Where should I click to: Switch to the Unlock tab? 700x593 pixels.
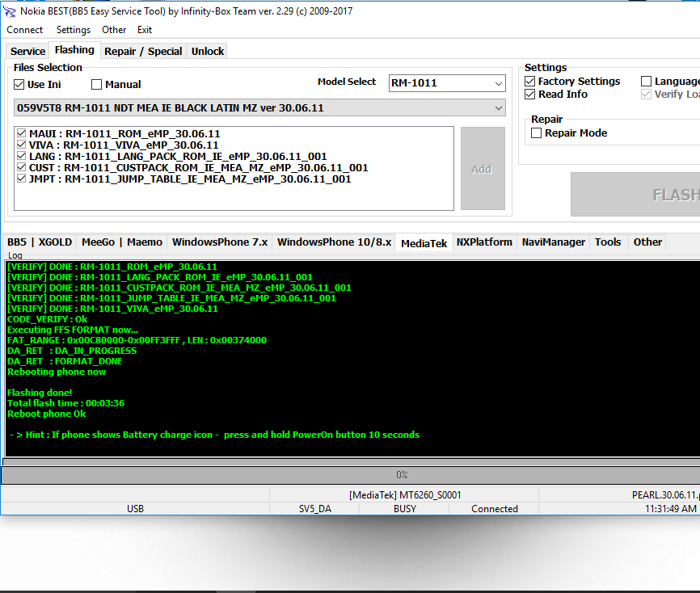click(208, 52)
